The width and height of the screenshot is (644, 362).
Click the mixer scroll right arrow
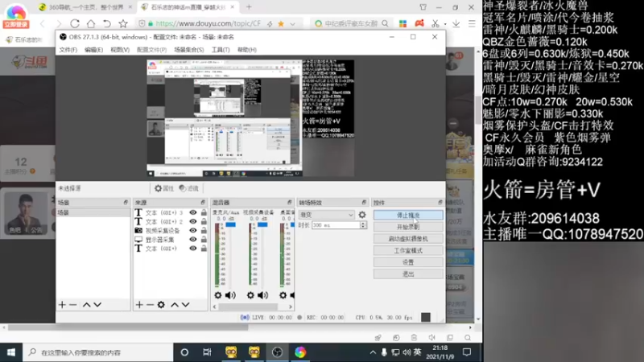click(291, 306)
